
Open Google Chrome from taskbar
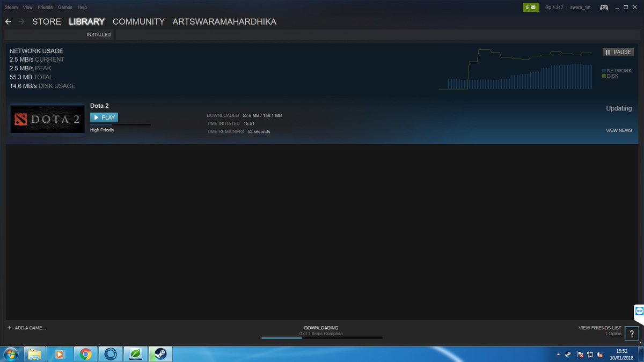[x=85, y=354]
